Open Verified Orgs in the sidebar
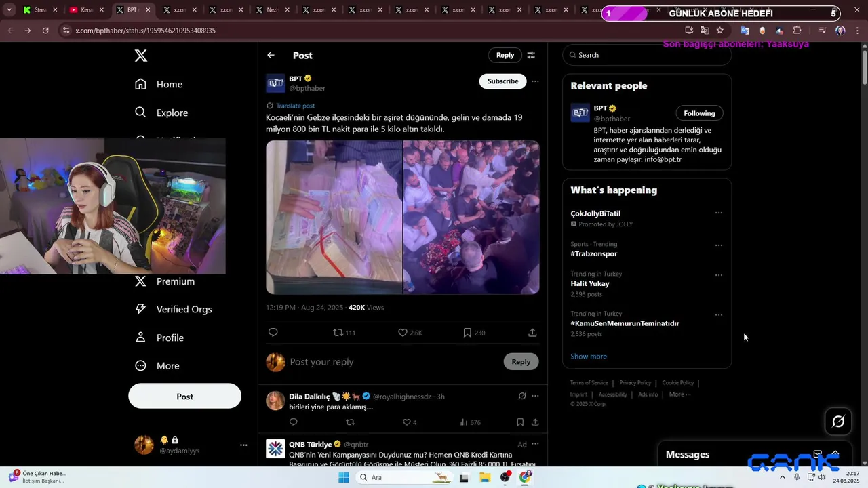The image size is (868, 488). [174, 309]
